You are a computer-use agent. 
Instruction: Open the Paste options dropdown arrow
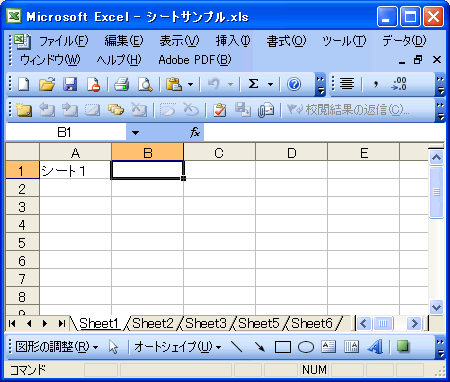tap(190, 84)
